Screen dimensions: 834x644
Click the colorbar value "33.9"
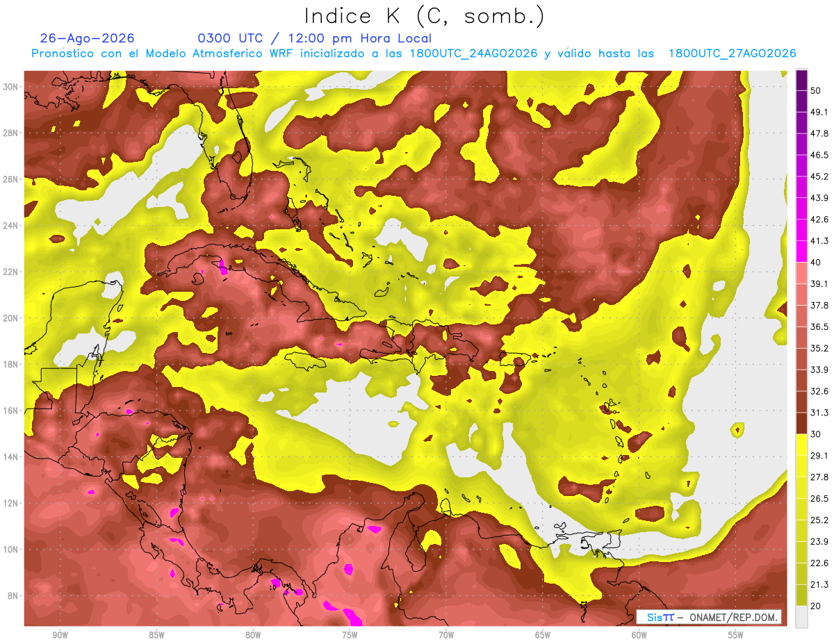click(x=819, y=370)
